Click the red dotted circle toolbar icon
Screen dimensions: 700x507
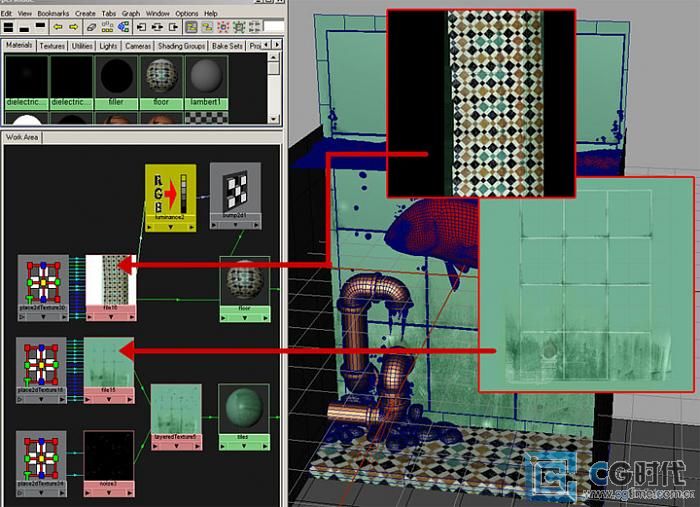(x=223, y=27)
